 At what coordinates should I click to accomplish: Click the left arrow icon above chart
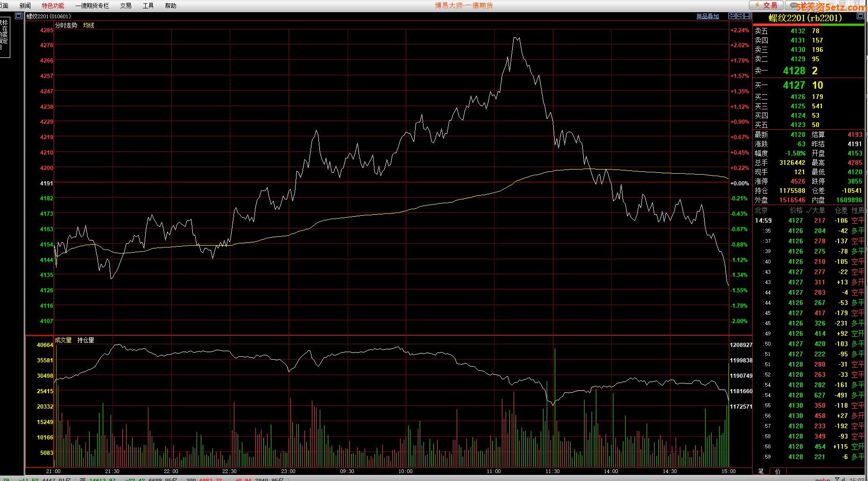[732, 16]
